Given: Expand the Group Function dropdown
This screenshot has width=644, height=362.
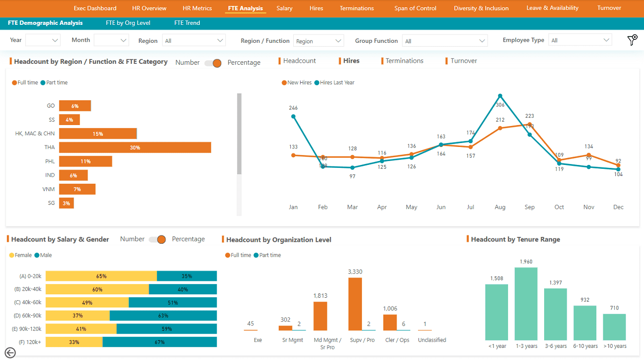Looking at the screenshot, I should pos(445,40).
